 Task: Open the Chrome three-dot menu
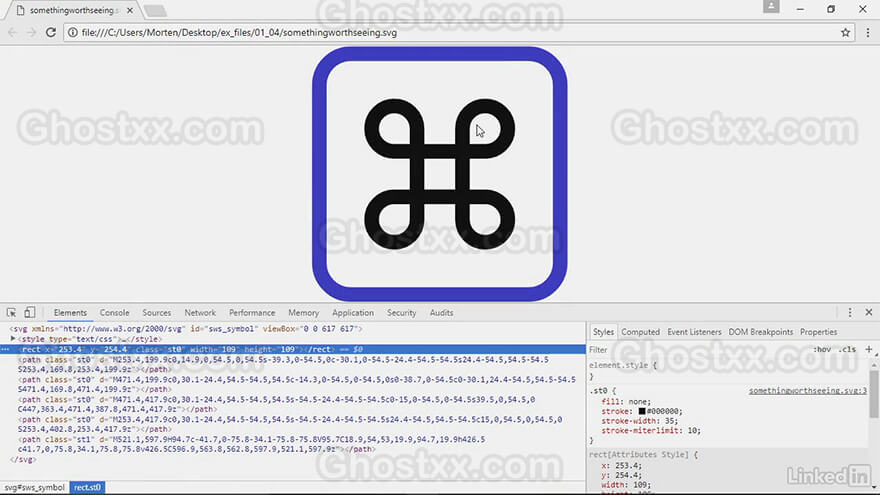pos(868,33)
